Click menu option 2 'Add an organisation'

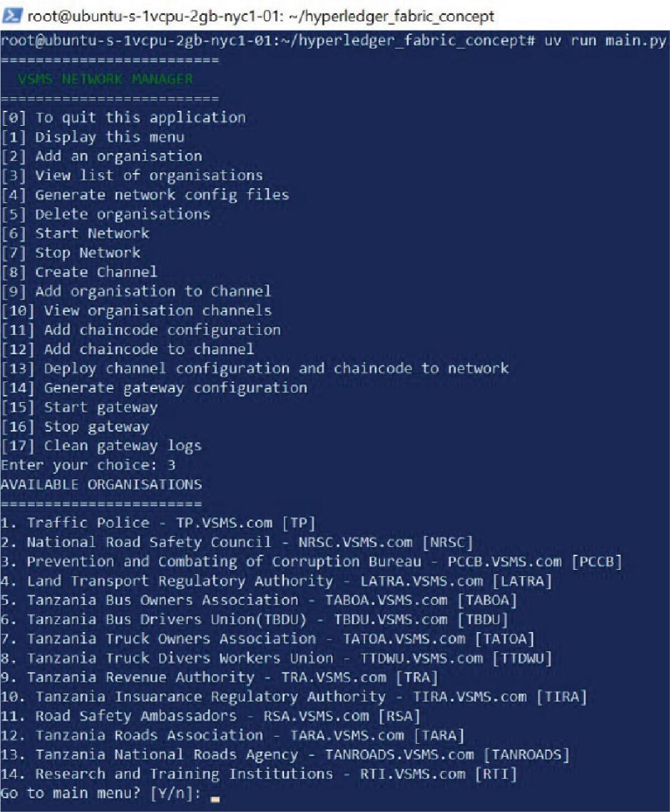101,156
